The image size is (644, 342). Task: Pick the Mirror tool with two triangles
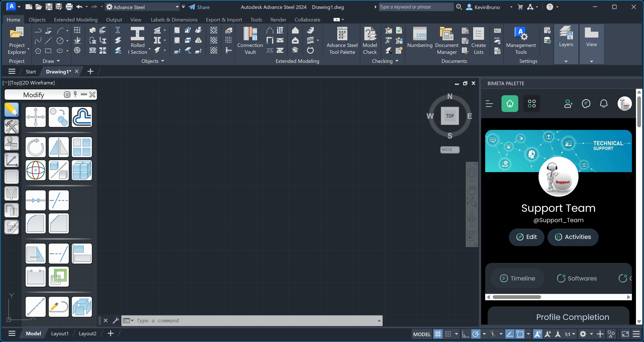(59, 147)
